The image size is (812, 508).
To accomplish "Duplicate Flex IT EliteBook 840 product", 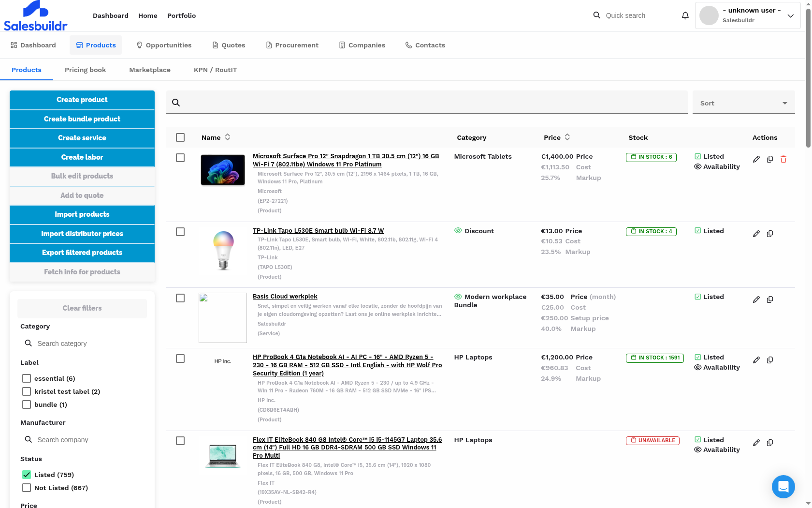I will (x=770, y=443).
